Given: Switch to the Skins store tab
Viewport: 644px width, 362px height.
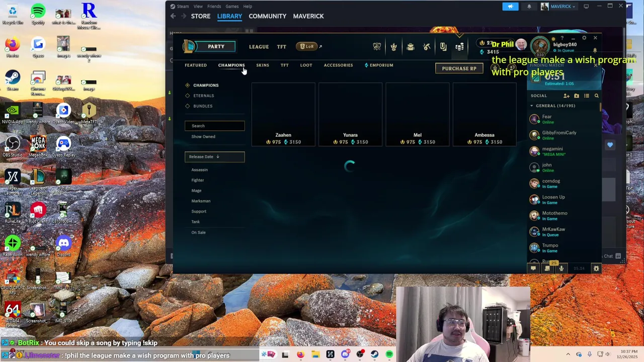Looking at the screenshot, I should [x=263, y=65].
